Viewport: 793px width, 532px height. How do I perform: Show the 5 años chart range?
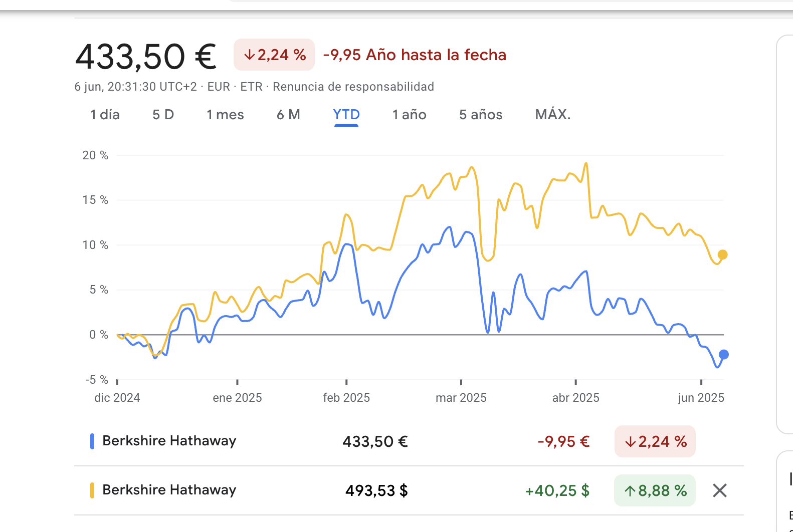pos(481,115)
